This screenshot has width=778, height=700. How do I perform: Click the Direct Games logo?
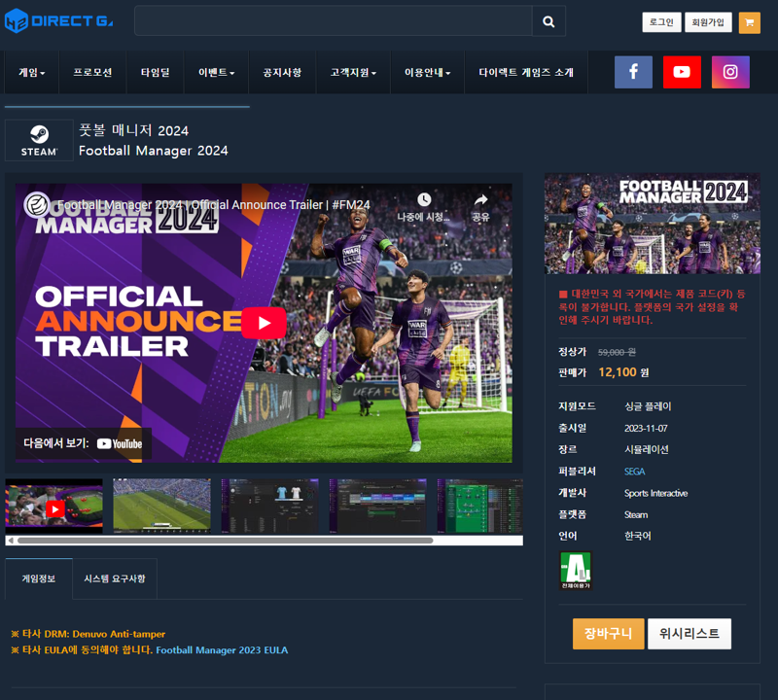click(x=58, y=21)
